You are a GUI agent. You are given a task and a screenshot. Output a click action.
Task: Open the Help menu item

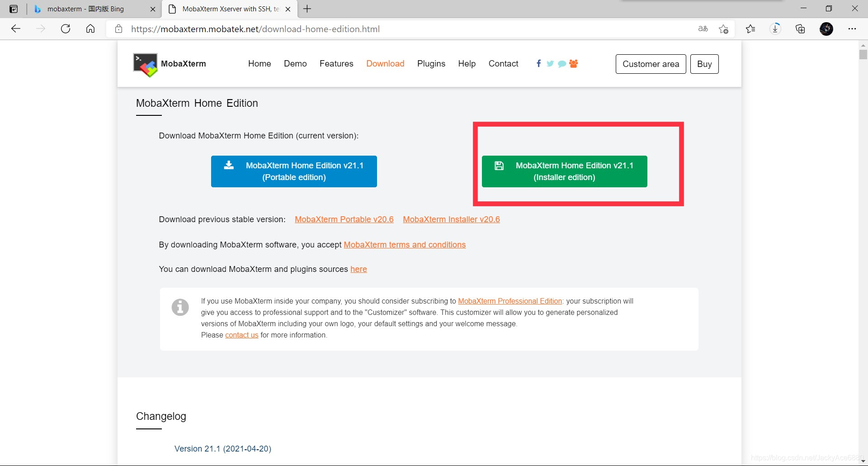coord(467,64)
